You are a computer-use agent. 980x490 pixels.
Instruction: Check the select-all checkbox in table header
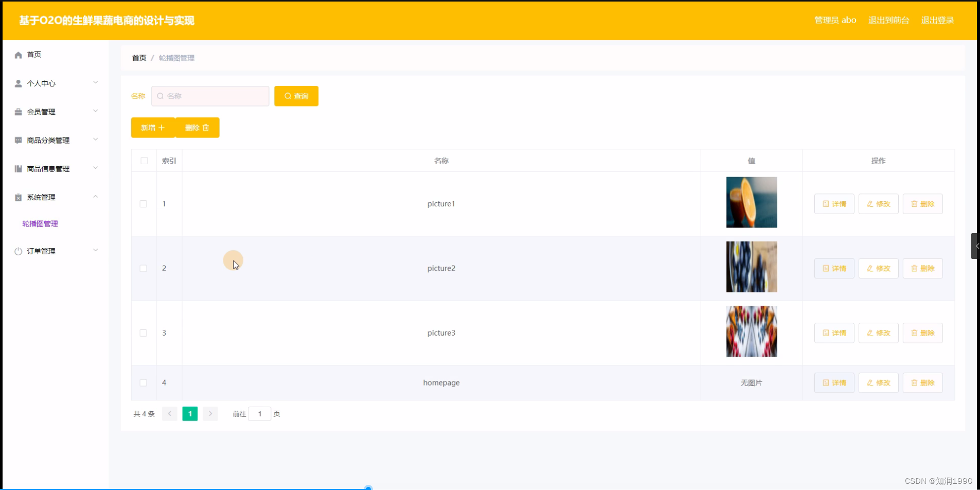144,161
